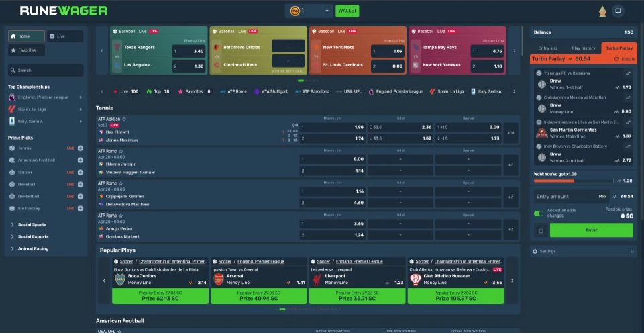
Task: Click the England Premier League icon in sidebar
Action: [x=11, y=97]
